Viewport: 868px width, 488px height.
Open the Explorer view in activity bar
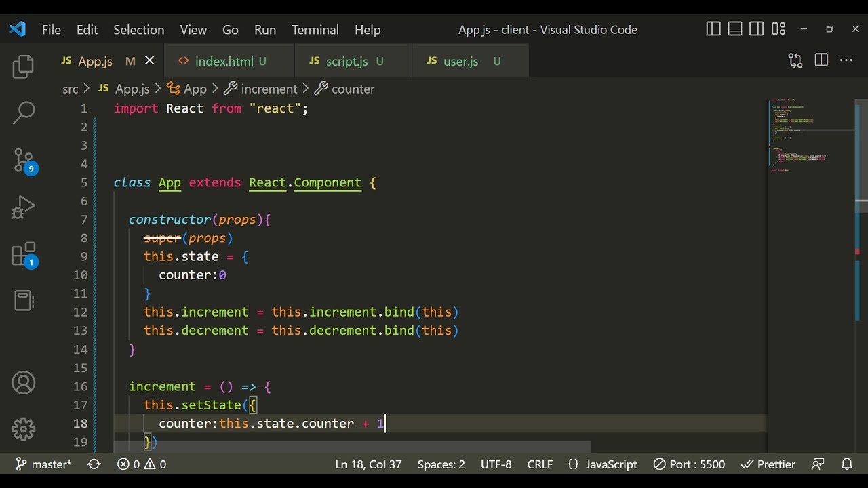(23, 66)
